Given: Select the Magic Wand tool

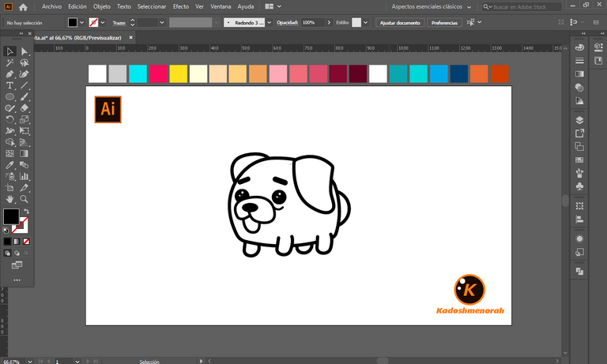Looking at the screenshot, I should click(x=9, y=62).
